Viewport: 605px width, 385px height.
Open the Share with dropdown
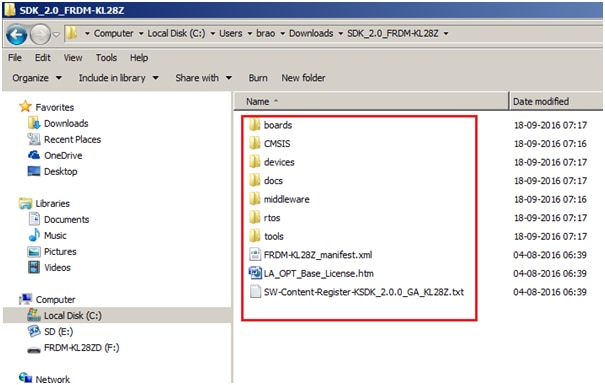[204, 78]
